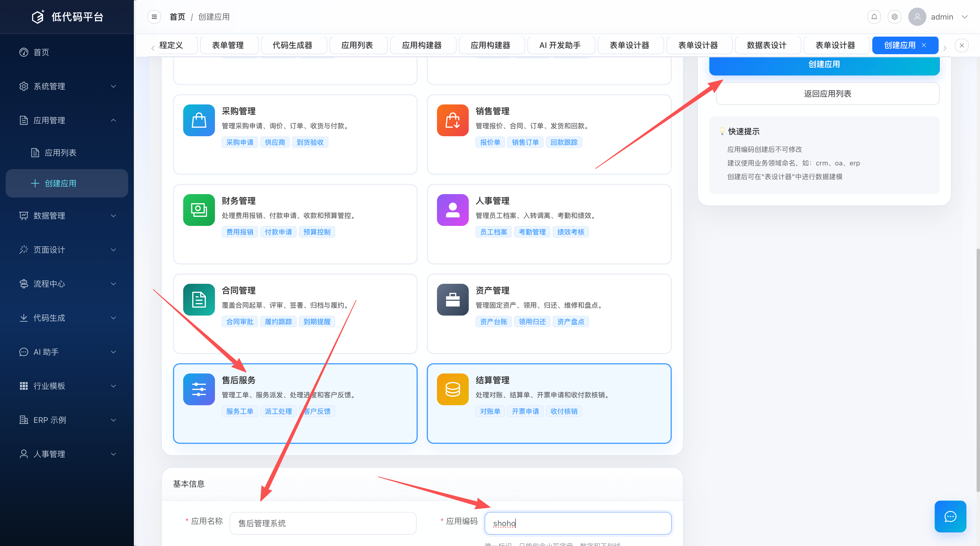Expand the ERP 示例 sidebar menu
980x546 pixels.
(x=67, y=420)
